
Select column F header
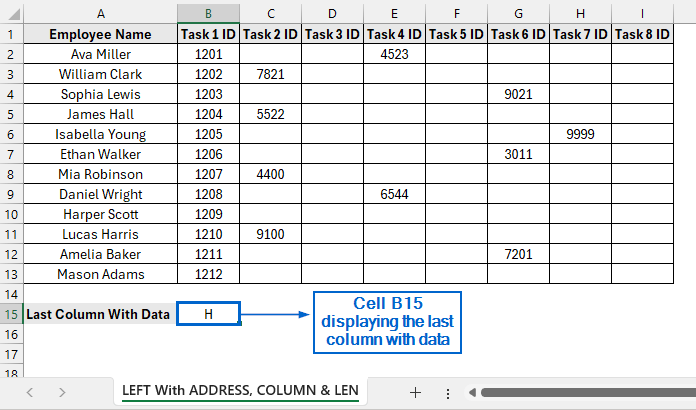pyautogui.click(x=456, y=14)
